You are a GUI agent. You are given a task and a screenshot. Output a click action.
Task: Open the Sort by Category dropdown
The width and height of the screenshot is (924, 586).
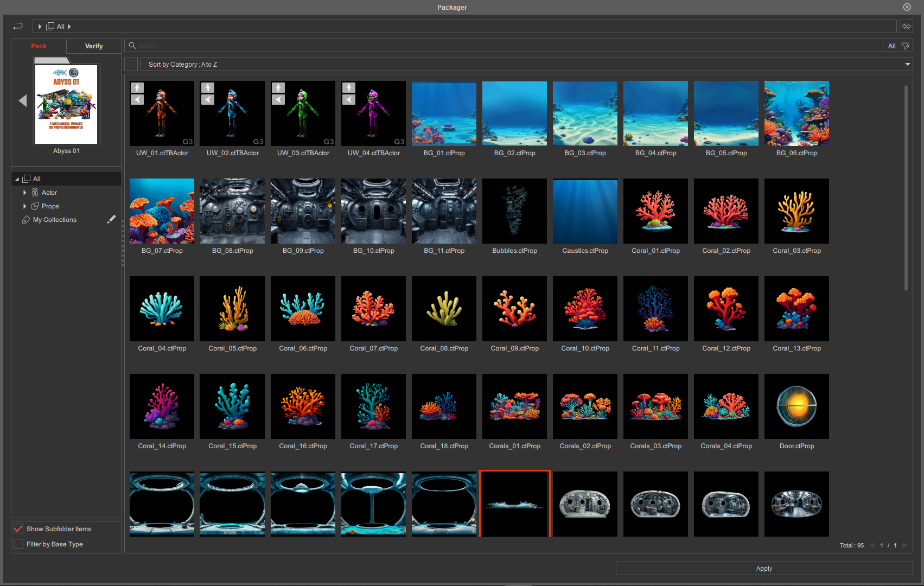click(526, 65)
